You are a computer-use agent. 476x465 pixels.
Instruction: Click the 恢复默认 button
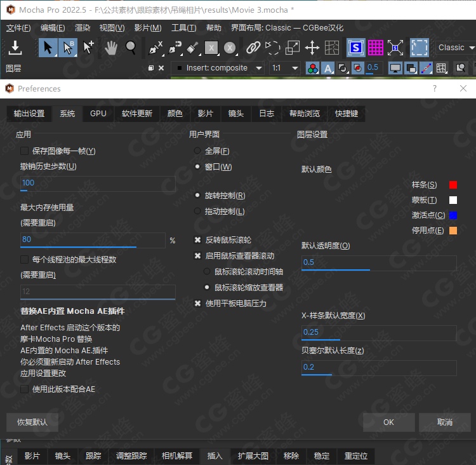pos(32,422)
